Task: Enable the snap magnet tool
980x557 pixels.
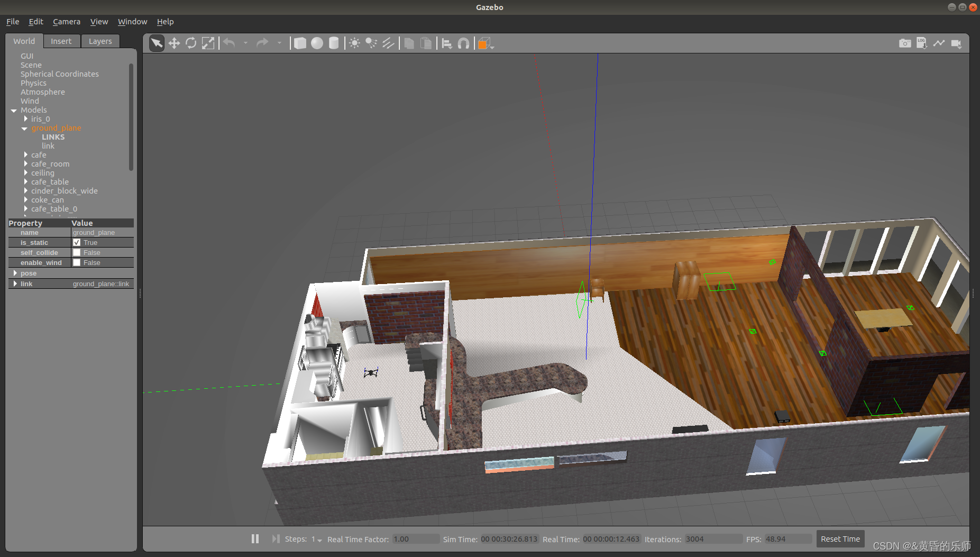Action: [x=463, y=44]
